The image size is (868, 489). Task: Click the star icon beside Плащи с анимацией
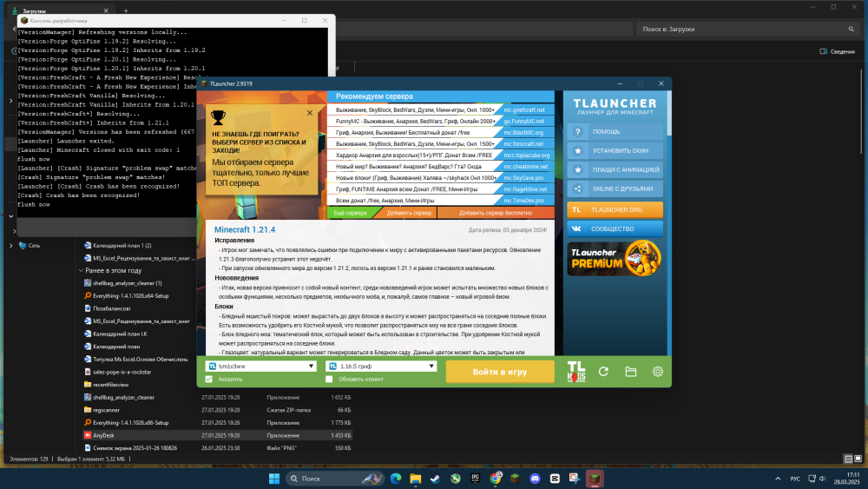[x=577, y=169]
